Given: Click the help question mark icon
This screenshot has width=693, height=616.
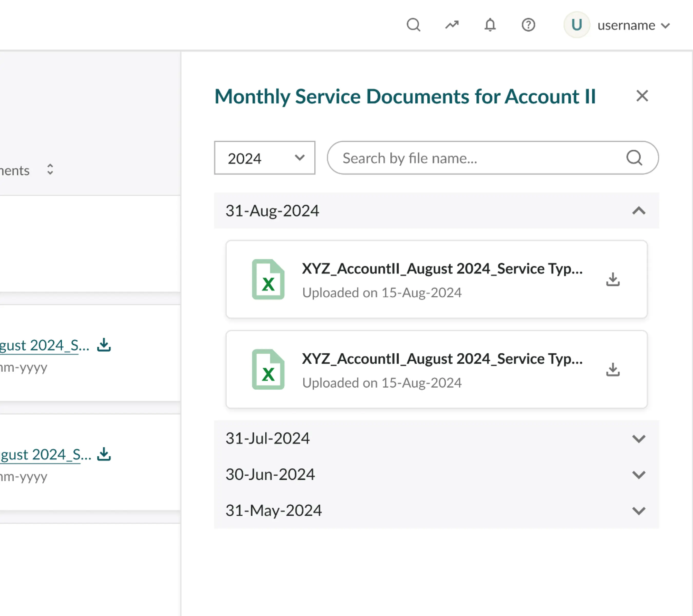Looking at the screenshot, I should tap(528, 25).
